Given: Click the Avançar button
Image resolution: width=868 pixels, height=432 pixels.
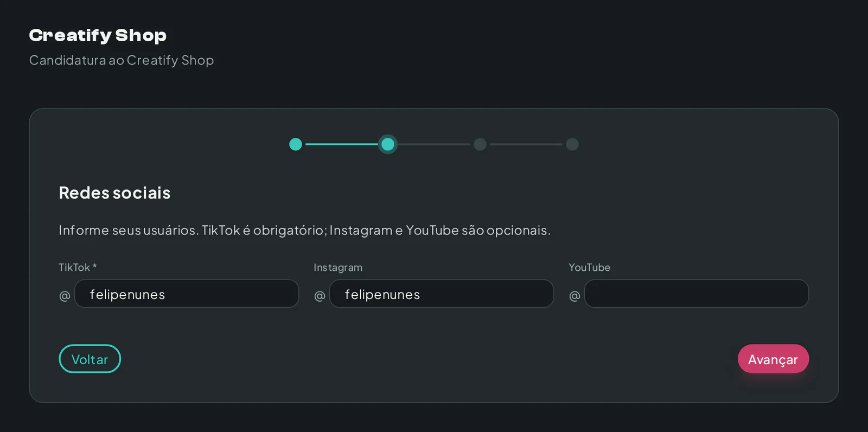Looking at the screenshot, I should tap(773, 359).
